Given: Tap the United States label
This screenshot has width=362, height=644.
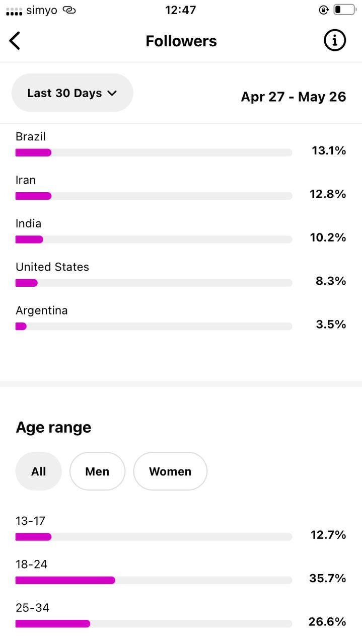Looking at the screenshot, I should (52, 267).
